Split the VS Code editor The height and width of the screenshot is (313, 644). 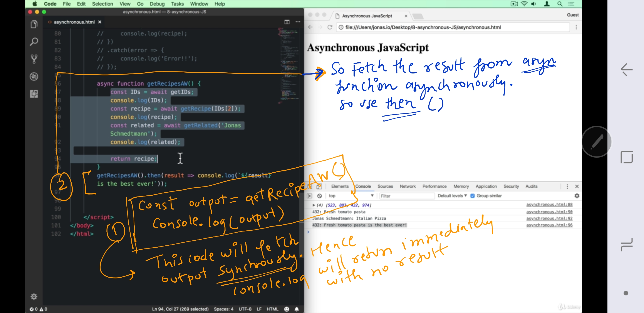(287, 22)
